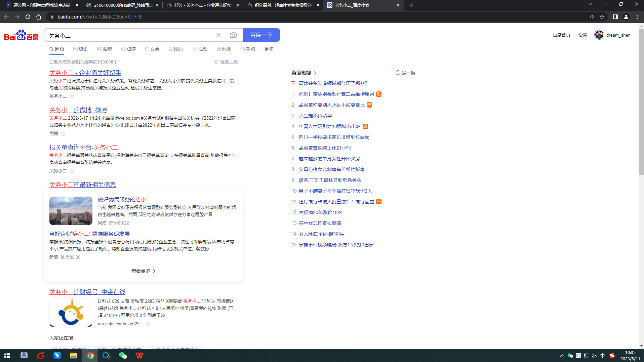The image size is (644, 362).
Task: Switch to the 资讯 tab
Action: coord(81,49)
